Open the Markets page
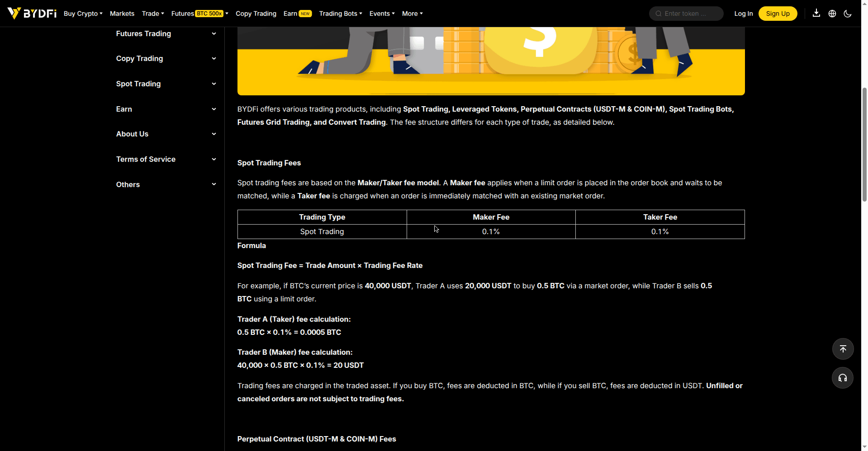The height and width of the screenshot is (451, 868). 122,14
